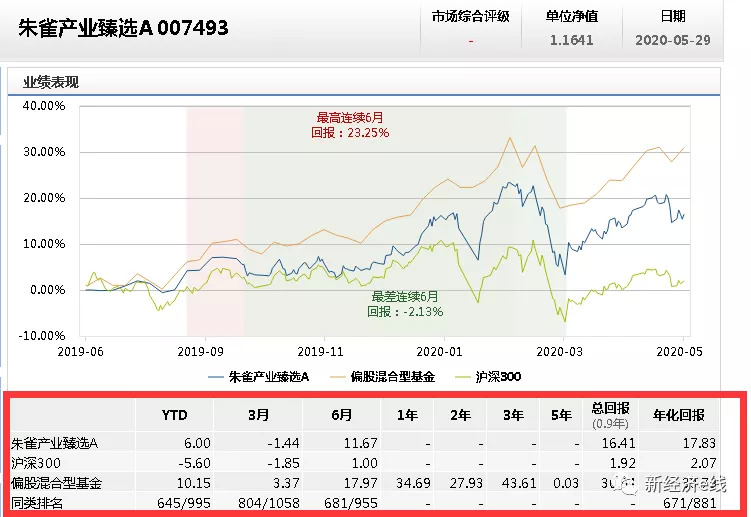Image resolution: width=751 pixels, height=517 pixels.
Task: Click the 最高连续6月 回报 23.25% annotation
Action: (x=350, y=125)
